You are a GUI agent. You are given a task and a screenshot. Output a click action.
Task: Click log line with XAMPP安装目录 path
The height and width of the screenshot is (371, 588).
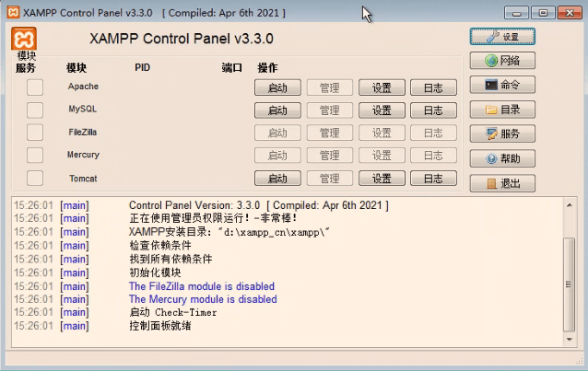coord(229,232)
